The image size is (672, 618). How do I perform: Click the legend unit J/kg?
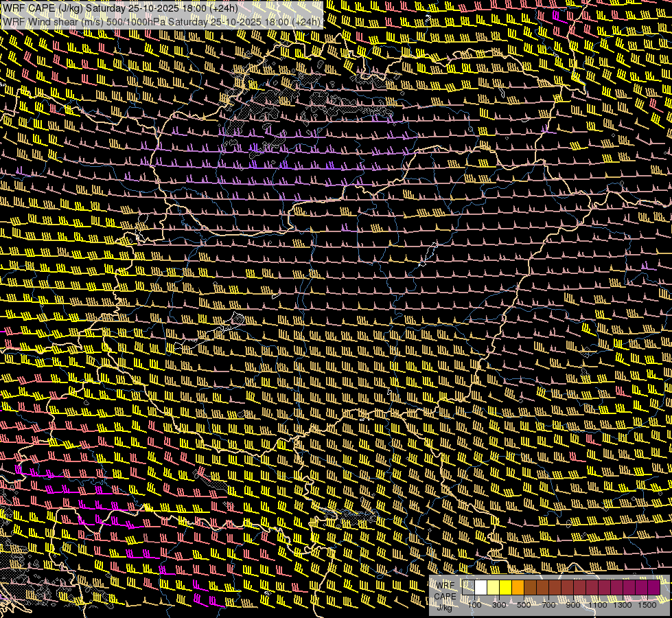pos(444,607)
